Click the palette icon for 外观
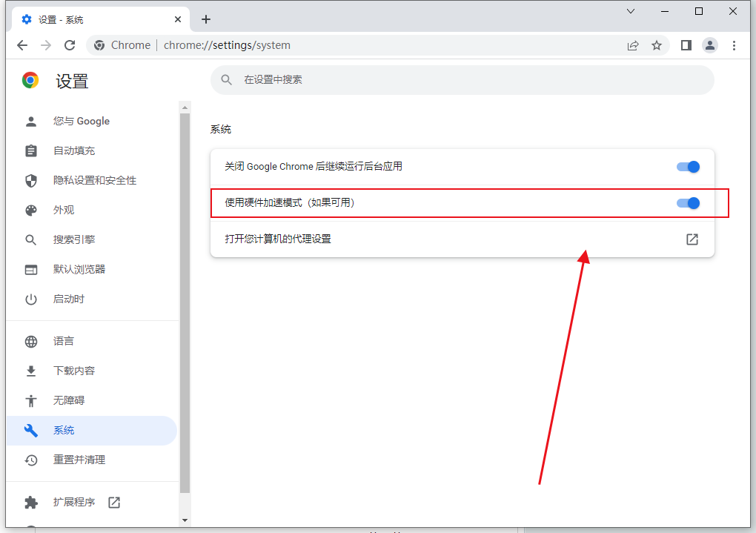756x533 pixels. [31, 211]
